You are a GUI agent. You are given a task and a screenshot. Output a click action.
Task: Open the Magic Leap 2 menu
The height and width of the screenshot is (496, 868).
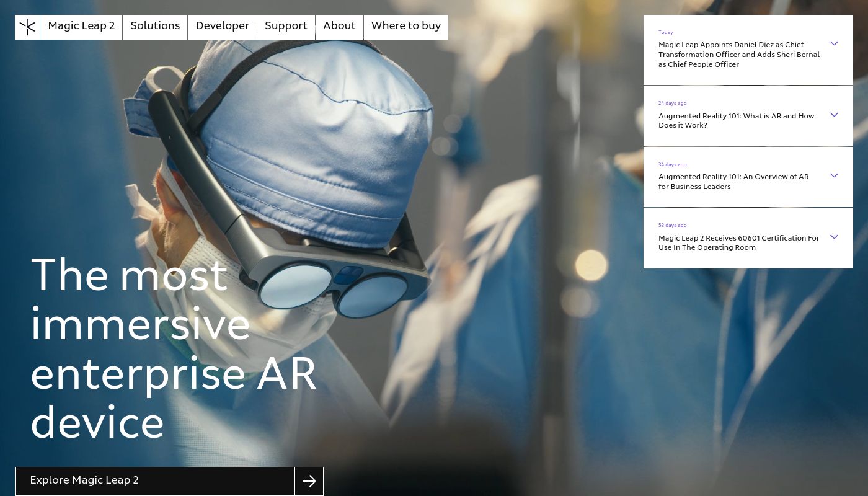pos(81,27)
